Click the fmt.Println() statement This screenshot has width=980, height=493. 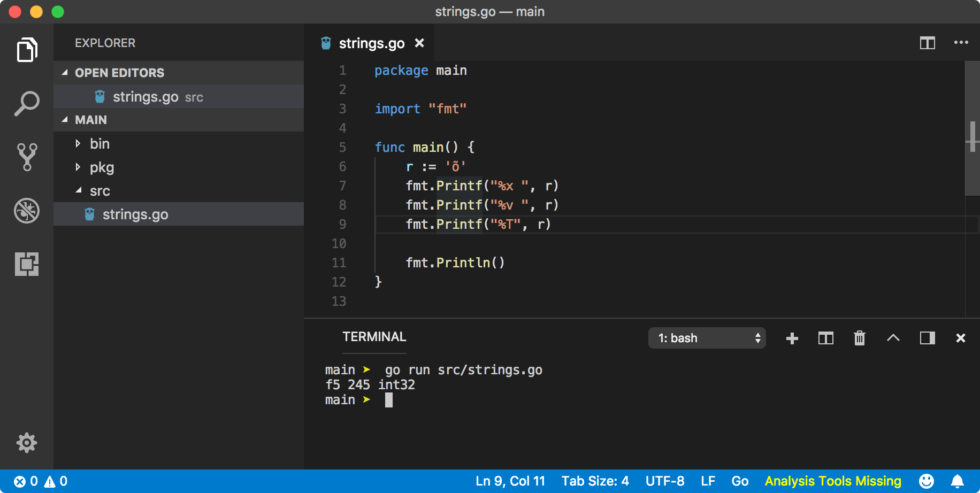(x=455, y=263)
